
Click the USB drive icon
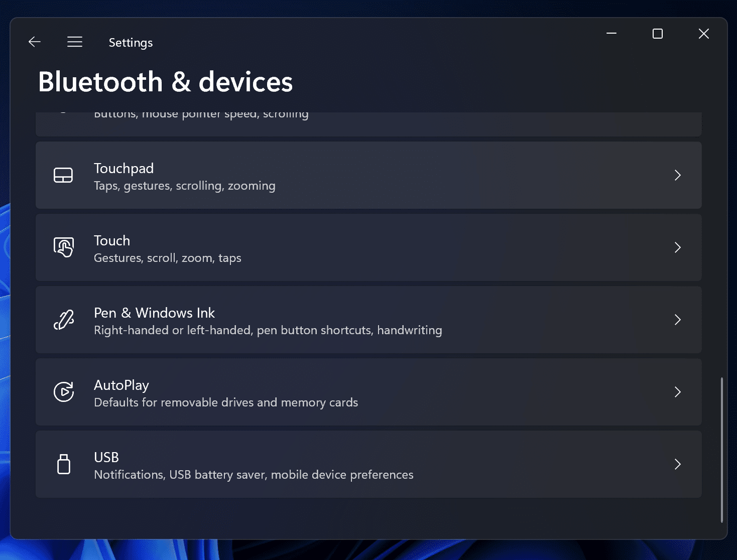(64, 464)
